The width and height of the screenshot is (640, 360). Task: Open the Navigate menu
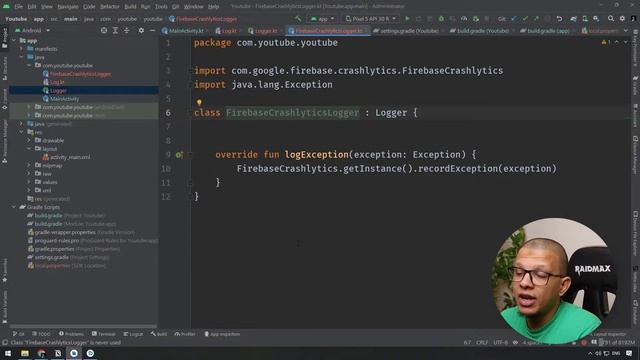coord(68,7)
